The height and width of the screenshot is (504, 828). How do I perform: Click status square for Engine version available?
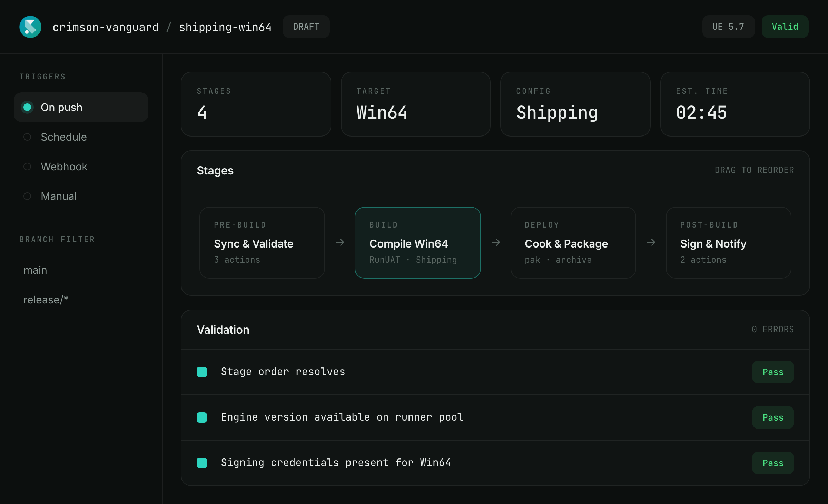coord(202,417)
